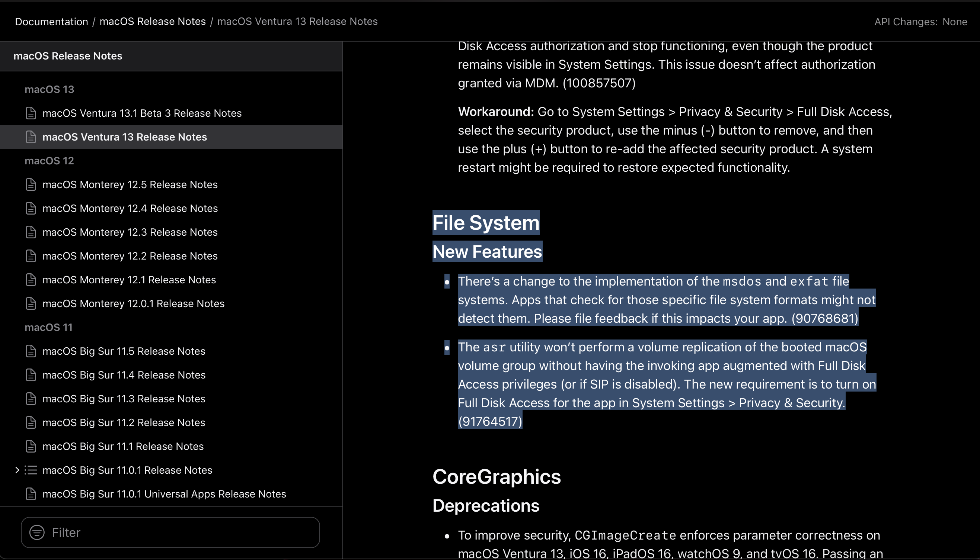Click document icon beside Ventura 13.1 Beta 3
The width and height of the screenshot is (980, 560).
pyautogui.click(x=31, y=113)
